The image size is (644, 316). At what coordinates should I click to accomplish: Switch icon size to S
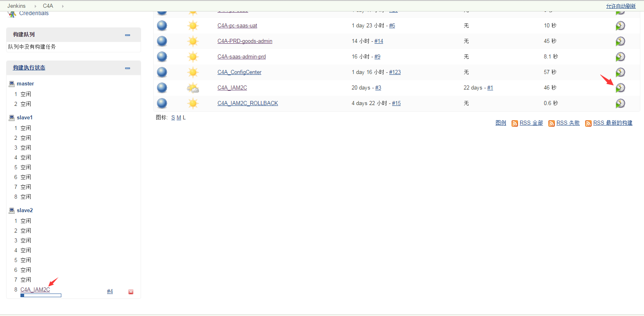173,118
